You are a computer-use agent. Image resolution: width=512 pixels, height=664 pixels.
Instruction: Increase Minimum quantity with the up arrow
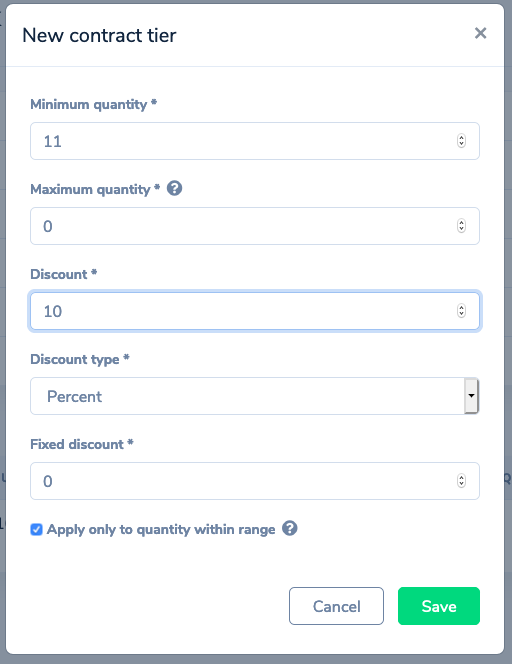tap(461, 137)
